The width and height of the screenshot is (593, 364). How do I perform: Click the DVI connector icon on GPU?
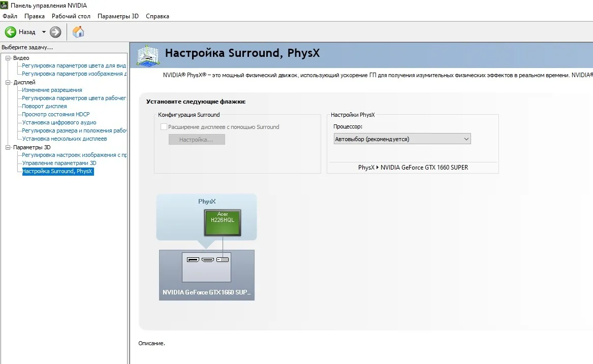click(223, 260)
